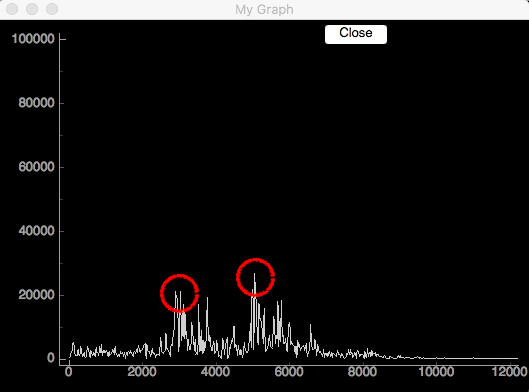Screen dimensions: 529x392
Task: Select the left red circle marker
Action: coord(179,293)
